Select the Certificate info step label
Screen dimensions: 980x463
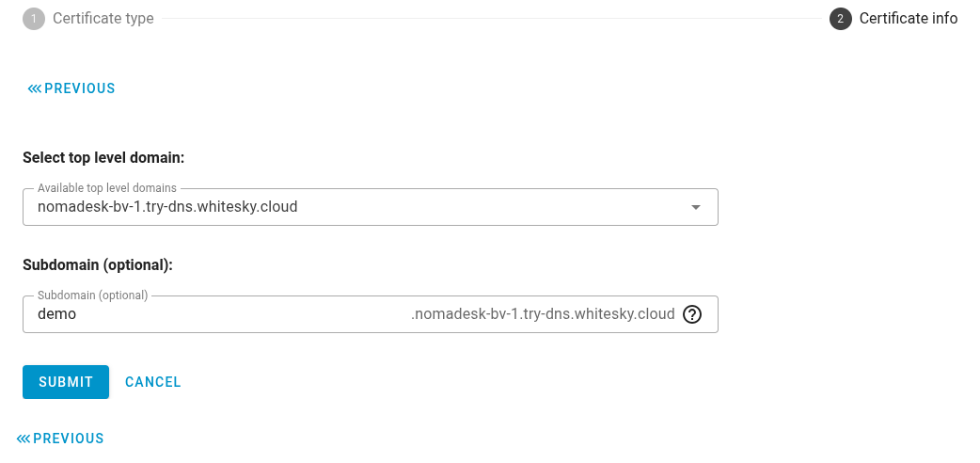pyautogui.click(x=909, y=19)
